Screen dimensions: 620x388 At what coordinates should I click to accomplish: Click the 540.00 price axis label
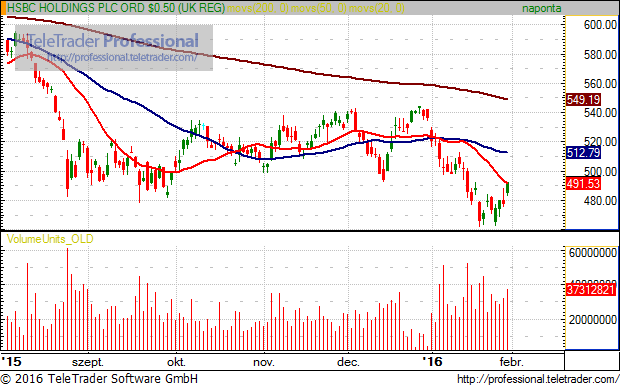[600, 113]
